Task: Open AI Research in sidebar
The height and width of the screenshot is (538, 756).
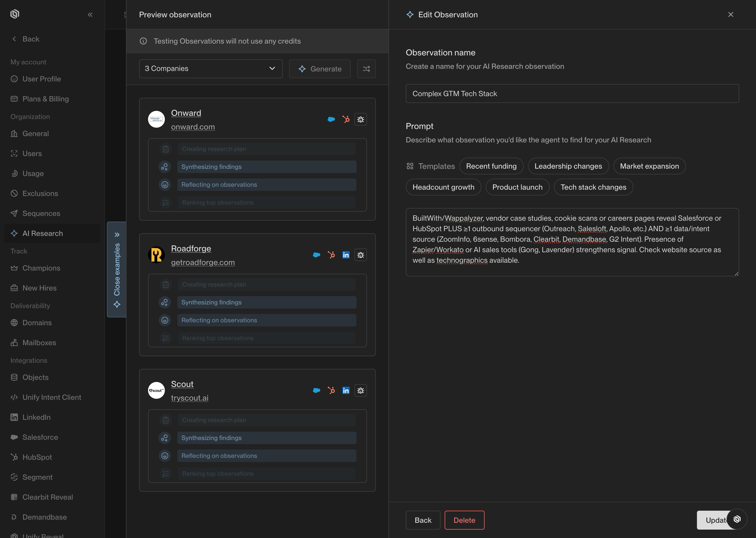Action: pyautogui.click(x=42, y=233)
